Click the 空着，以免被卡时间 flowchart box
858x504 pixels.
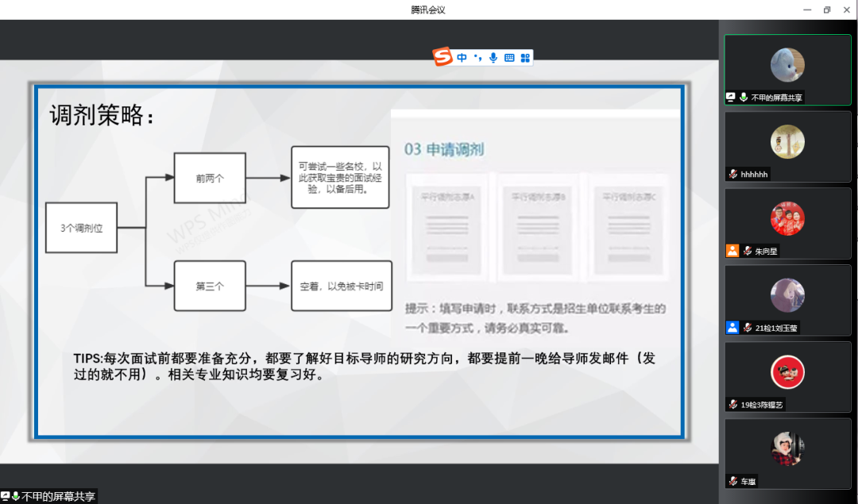342,286
